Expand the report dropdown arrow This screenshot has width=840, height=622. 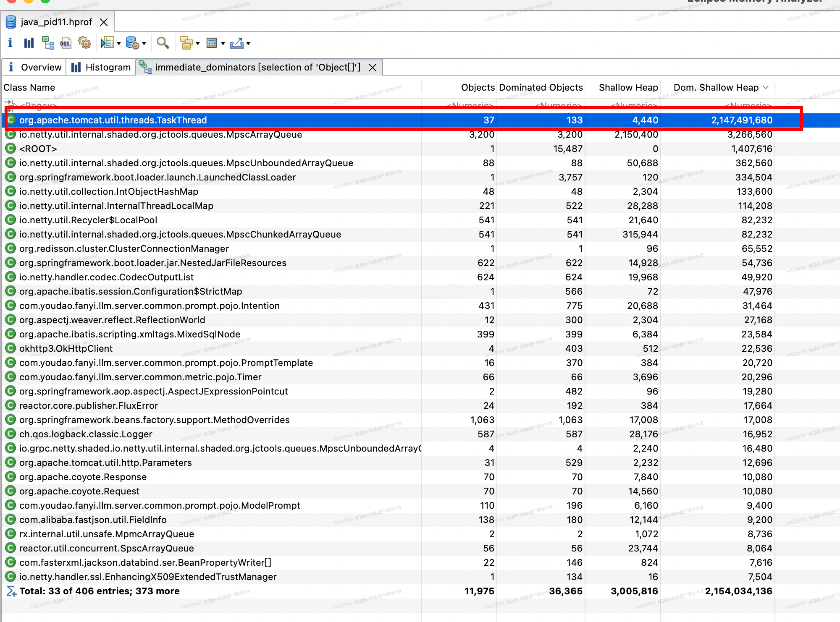coord(119,43)
